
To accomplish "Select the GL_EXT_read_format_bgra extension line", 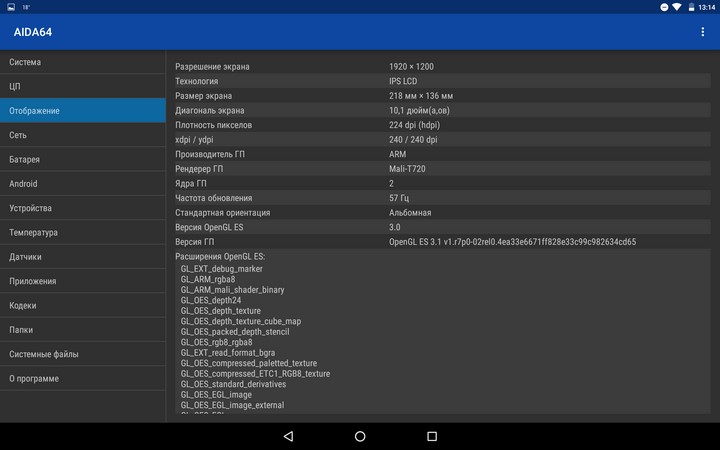I will point(228,353).
